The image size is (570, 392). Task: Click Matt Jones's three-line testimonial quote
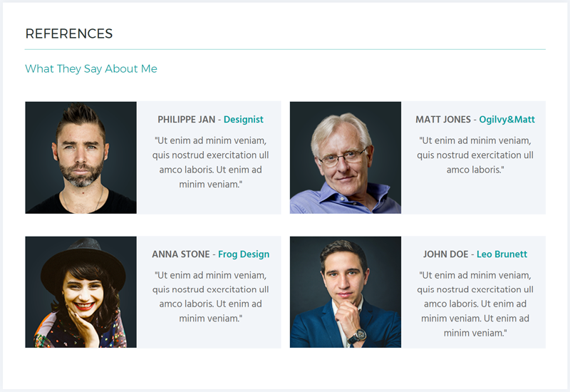click(x=475, y=155)
